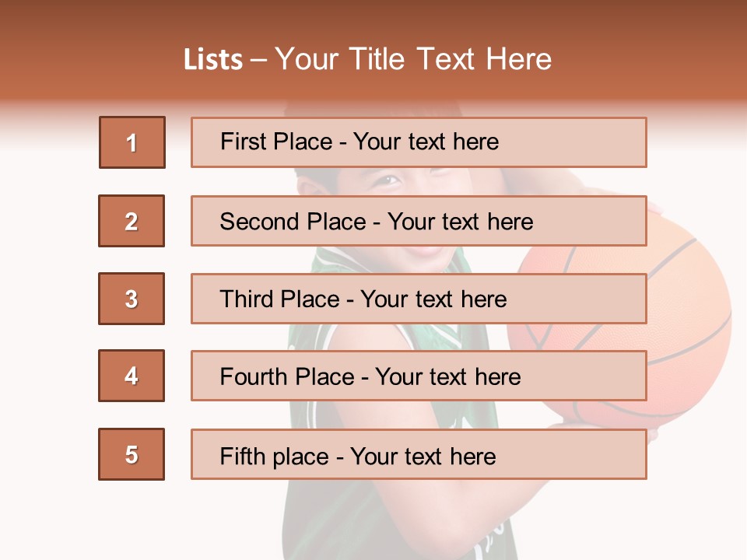Click the bold word Lists in title
Image resolution: width=747 pixels, height=560 pixels.
point(213,60)
